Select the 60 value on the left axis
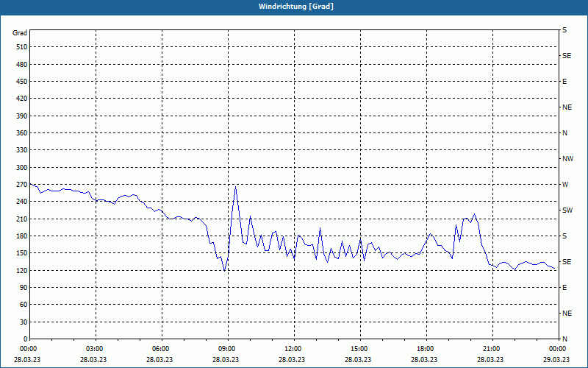Screen dimensions: 588x368 point(24,305)
